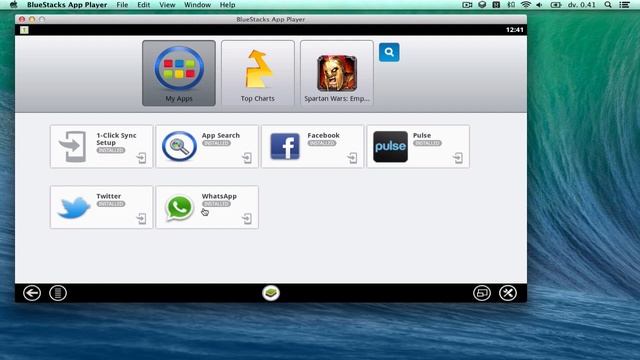Click the Pulse INSTALLED badge

(427, 143)
